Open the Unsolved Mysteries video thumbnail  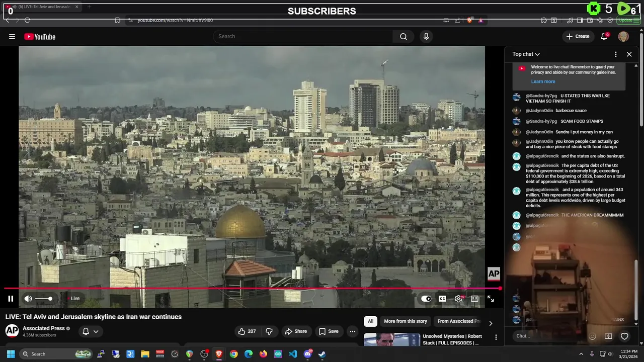[392, 340]
